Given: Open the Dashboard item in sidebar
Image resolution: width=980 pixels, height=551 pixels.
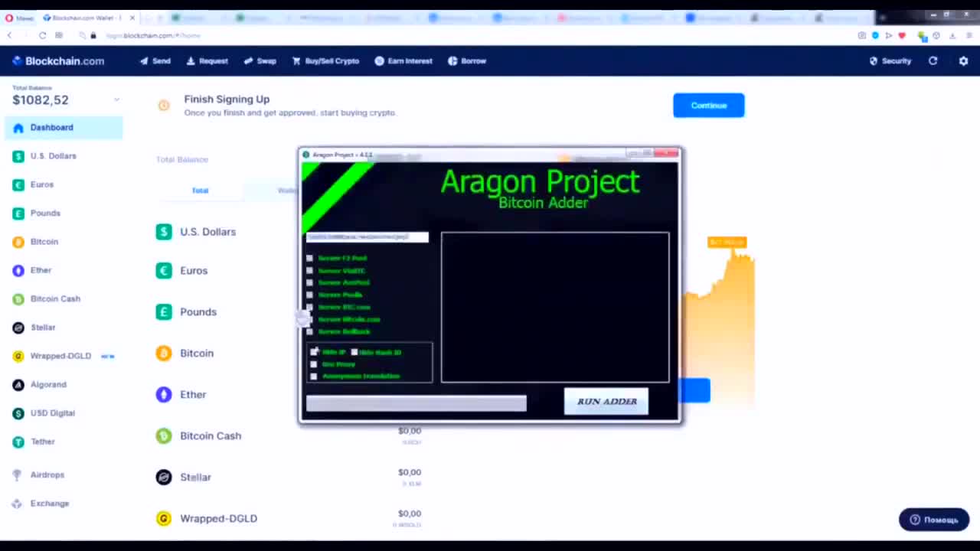Looking at the screenshot, I should 64,128.
